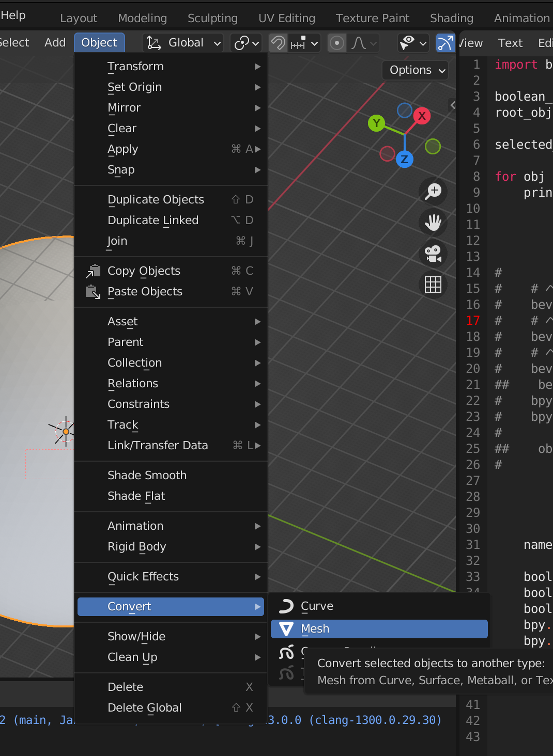This screenshot has height=756, width=553.
Task: Toggle the snapping magnet button
Action: click(279, 43)
